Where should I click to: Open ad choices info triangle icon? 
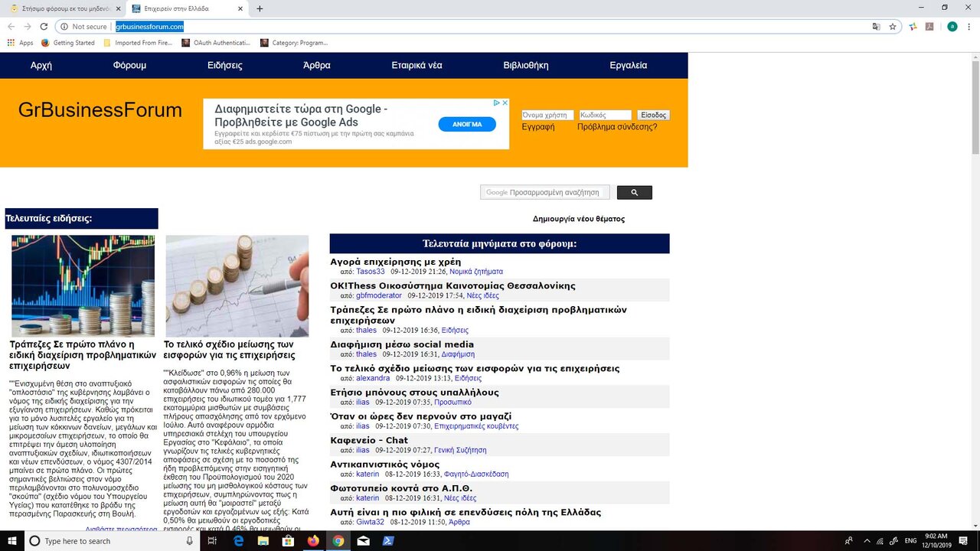[496, 103]
